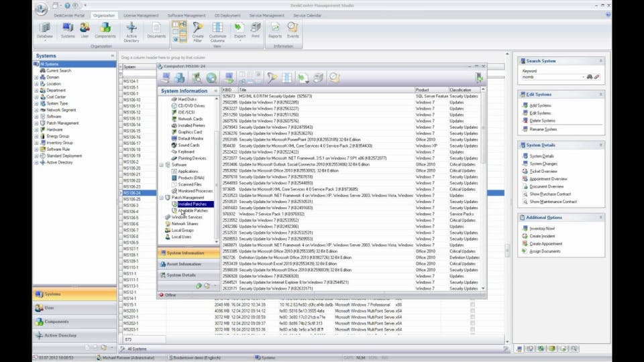
Task: Select Available Patches in the tree
Action: [x=193, y=210]
